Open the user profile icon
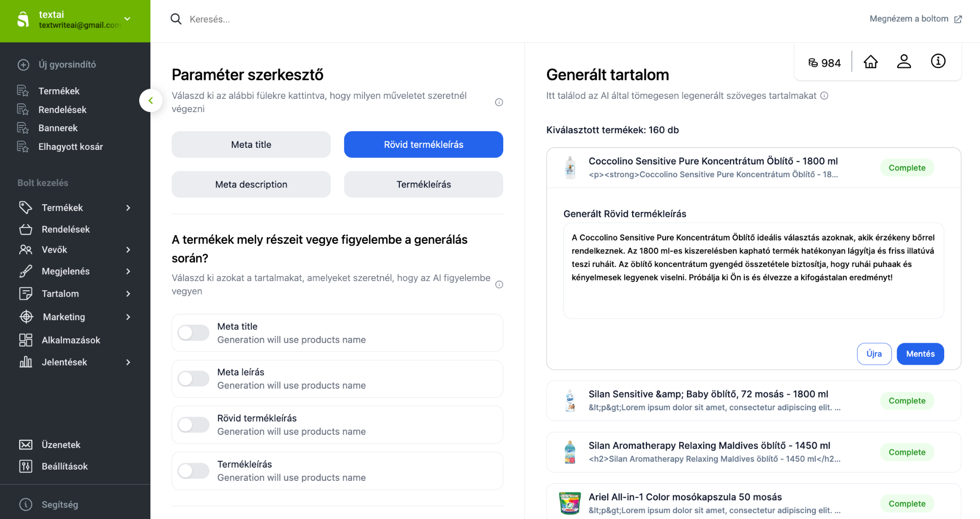980x519 pixels. pos(904,62)
